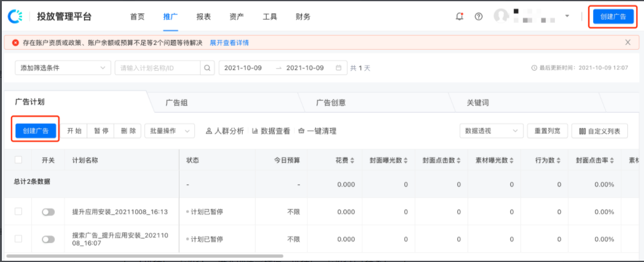Image resolution: width=644 pixels, height=262 pixels.
Task: Sort by 素材曝光数 column
Action: [x=511, y=161]
